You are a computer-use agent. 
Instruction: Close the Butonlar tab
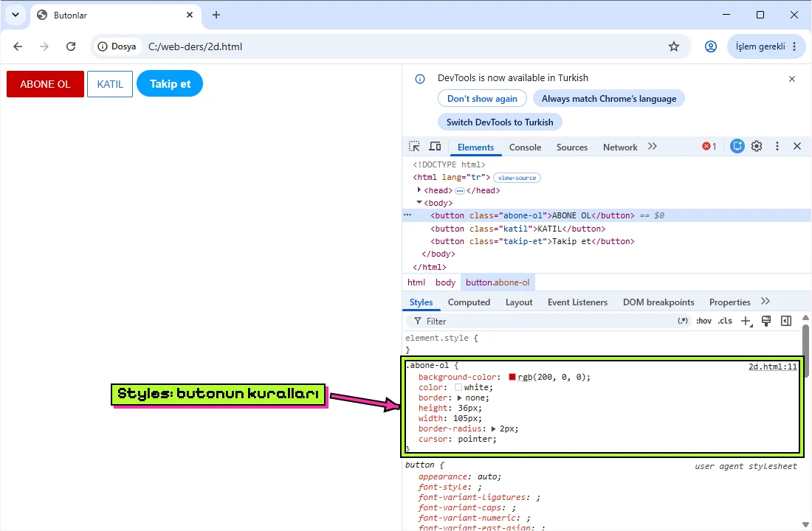190,15
